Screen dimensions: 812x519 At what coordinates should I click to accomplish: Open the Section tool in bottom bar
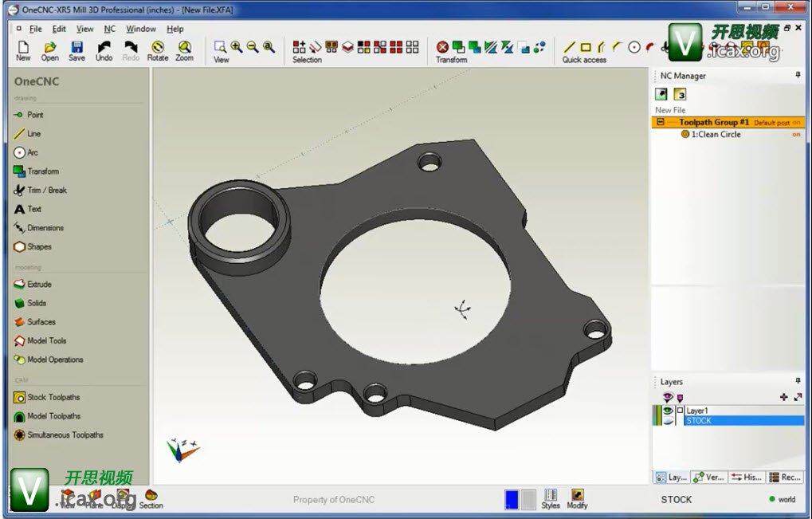(151, 499)
